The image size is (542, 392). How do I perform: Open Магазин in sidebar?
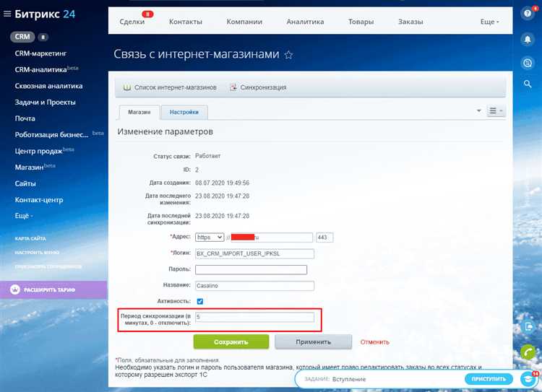coord(29,167)
